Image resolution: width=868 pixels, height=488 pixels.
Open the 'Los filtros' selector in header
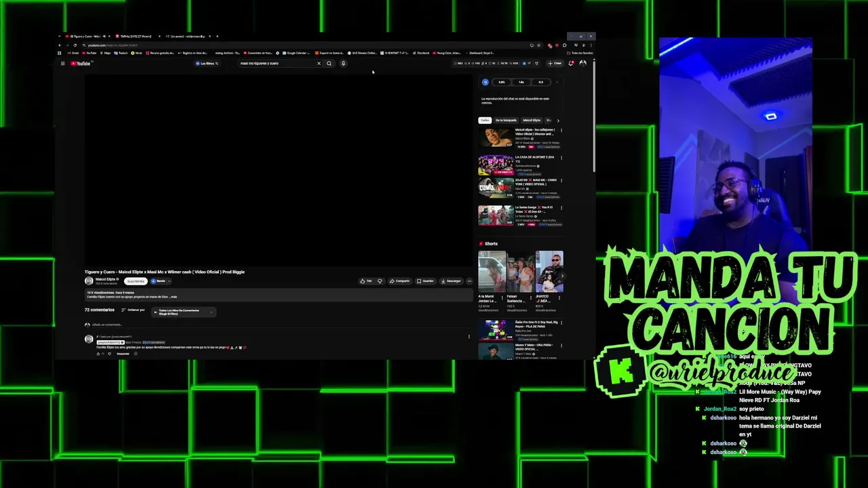pyautogui.click(x=207, y=64)
